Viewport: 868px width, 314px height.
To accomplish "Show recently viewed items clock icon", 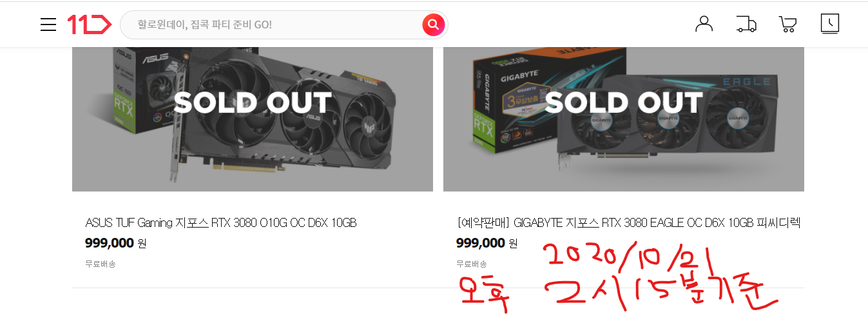I will pyautogui.click(x=830, y=24).
